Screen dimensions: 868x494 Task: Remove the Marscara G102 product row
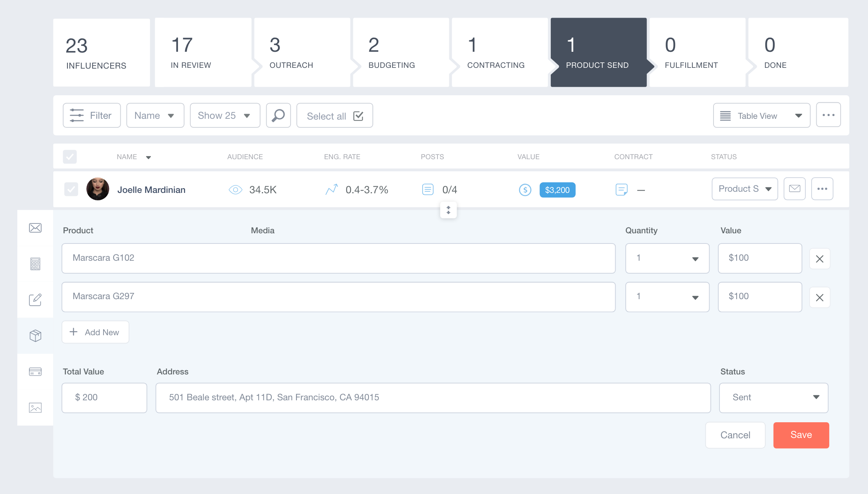coord(820,259)
